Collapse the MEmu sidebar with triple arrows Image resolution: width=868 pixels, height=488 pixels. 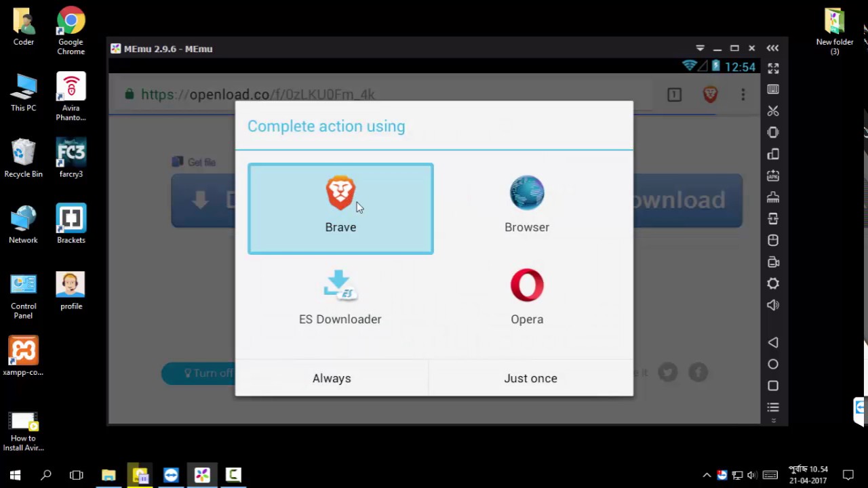coord(772,48)
